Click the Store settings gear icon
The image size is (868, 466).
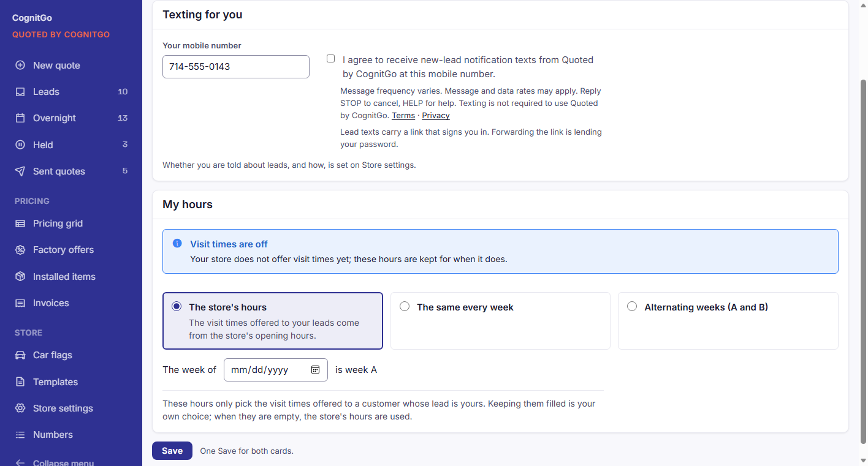(20, 408)
